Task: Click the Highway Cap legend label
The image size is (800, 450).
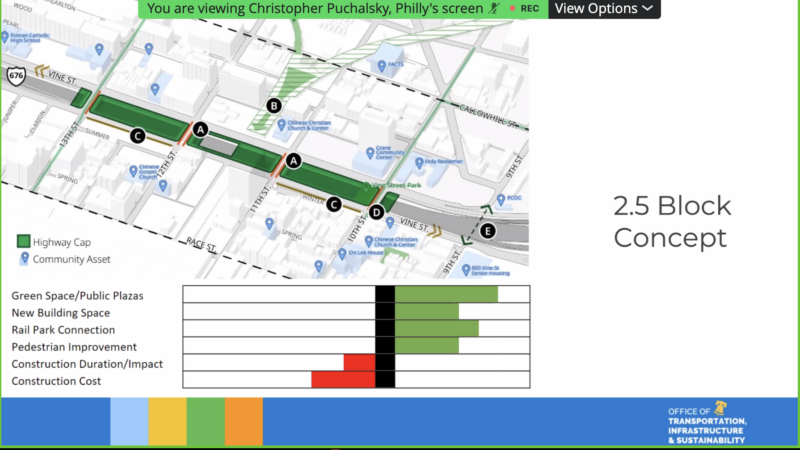Action: [62, 242]
